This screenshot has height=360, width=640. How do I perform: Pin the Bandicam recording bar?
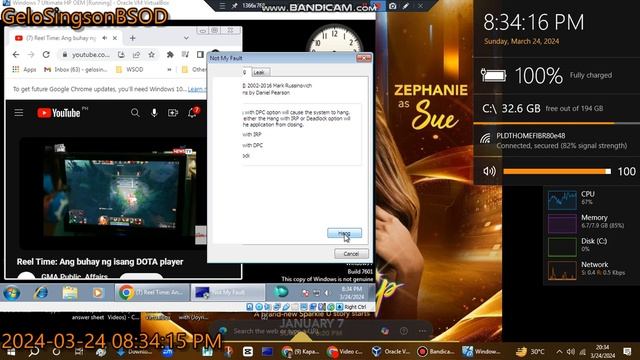click(234, 6)
